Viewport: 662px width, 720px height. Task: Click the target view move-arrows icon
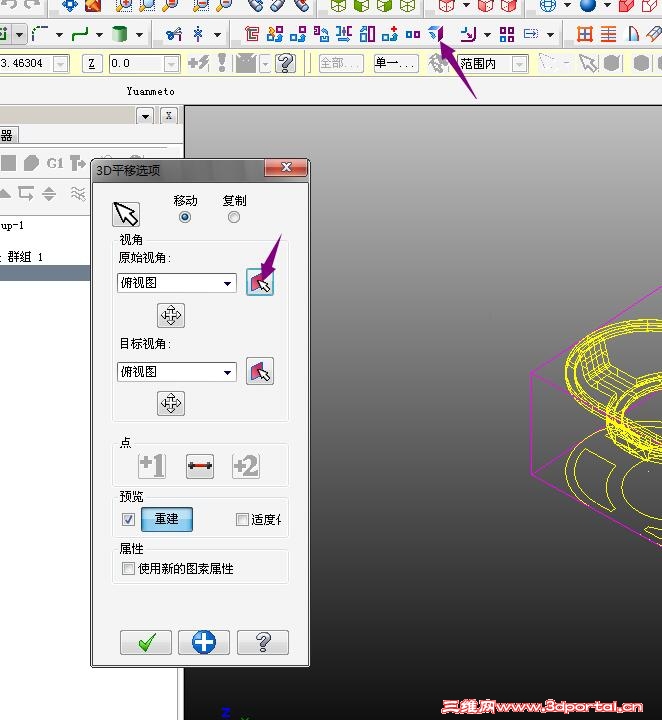pos(171,403)
